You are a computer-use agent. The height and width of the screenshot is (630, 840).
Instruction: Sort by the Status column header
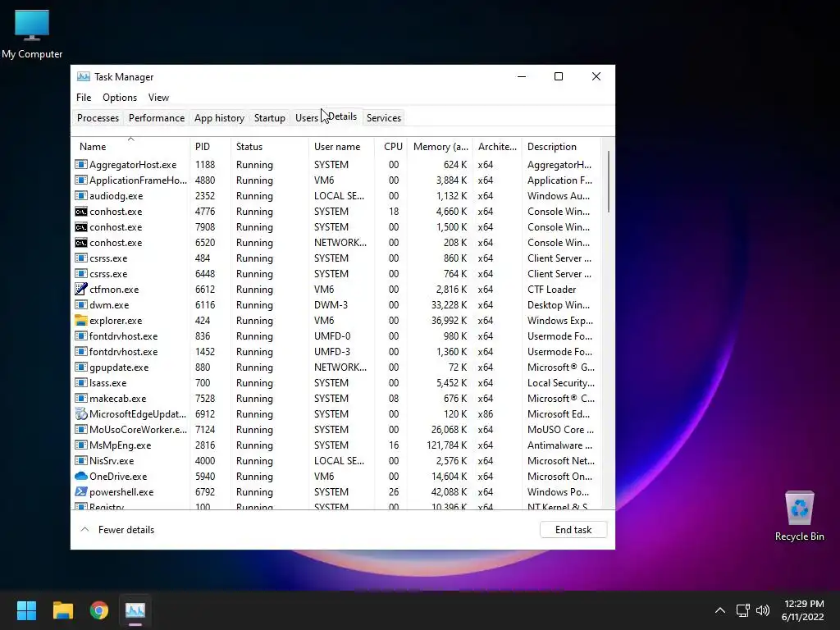[270, 147]
